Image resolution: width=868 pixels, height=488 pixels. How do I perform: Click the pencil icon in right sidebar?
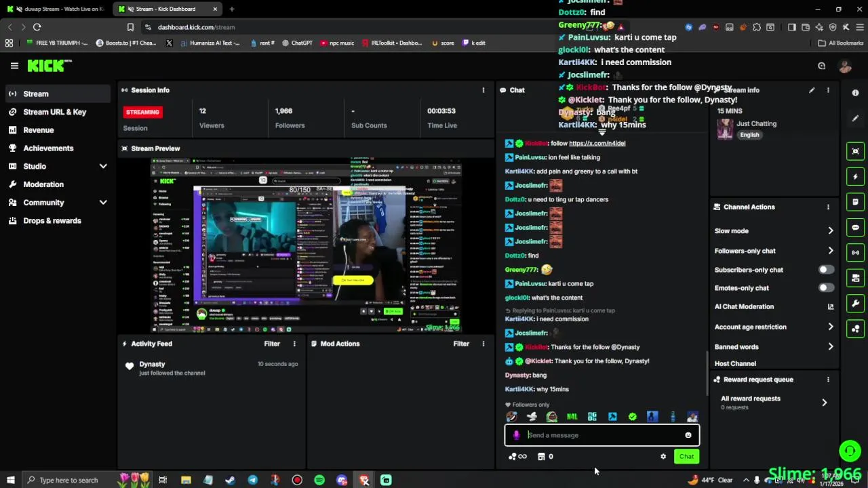click(x=856, y=118)
